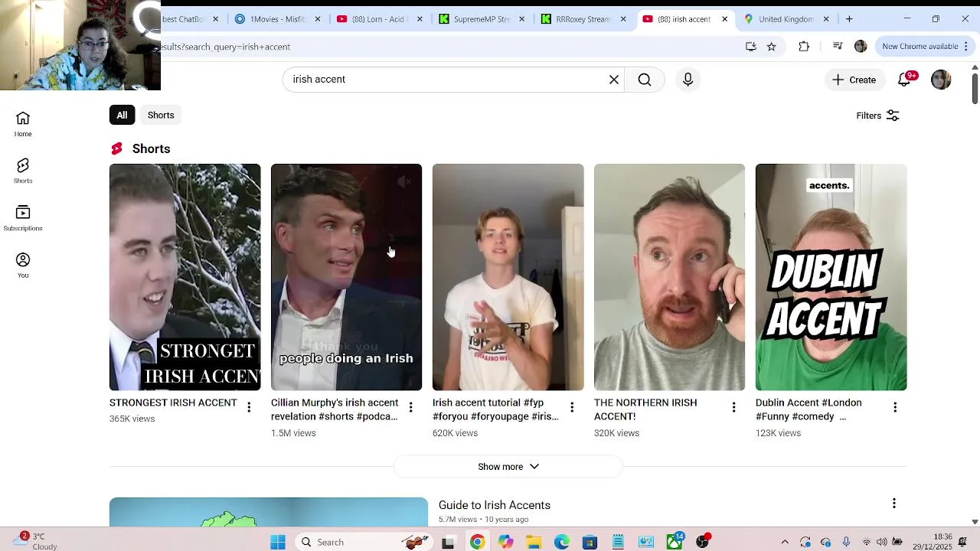Switch to Lorn - Acid tab
The image size is (980, 551).
[379, 19]
